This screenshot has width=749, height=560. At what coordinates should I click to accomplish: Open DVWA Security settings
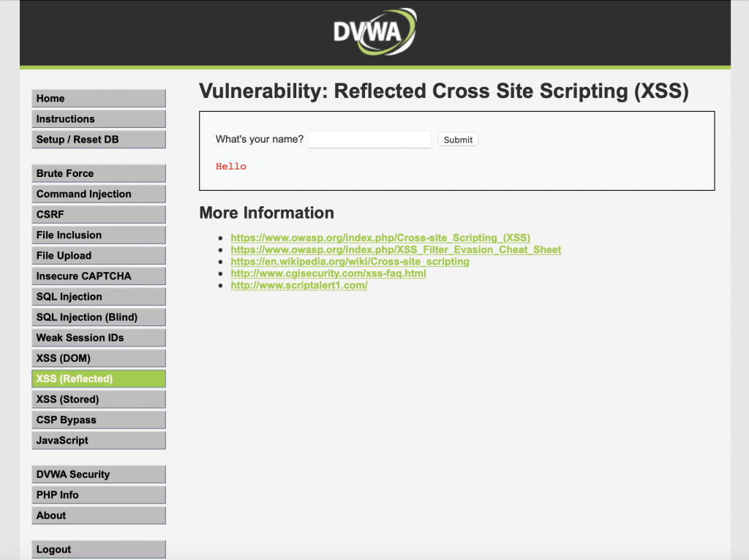coord(99,474)
